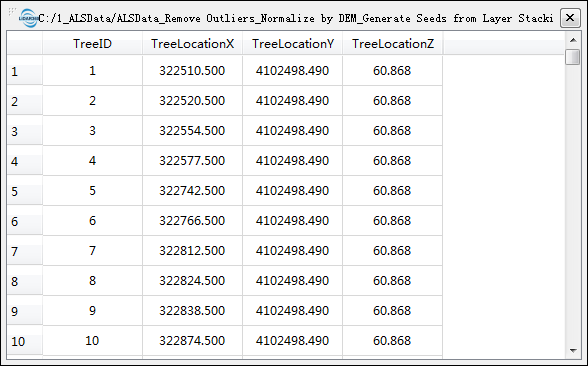Select the TreeLocationZ column header
This screenshot has width=588, height=366.
coord(393,44)
